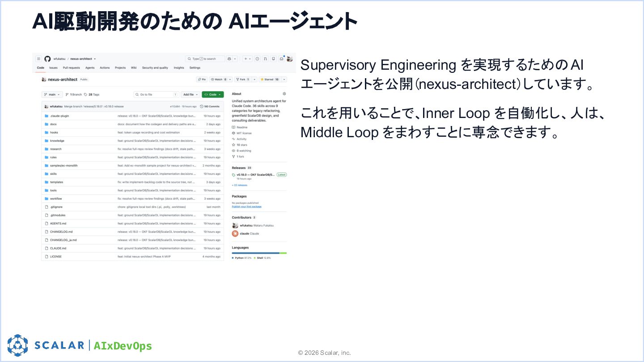Viewport: 644px width, 362px height.
Task: Click the Python segment of languages bar
Action: (x=255, y=253)
